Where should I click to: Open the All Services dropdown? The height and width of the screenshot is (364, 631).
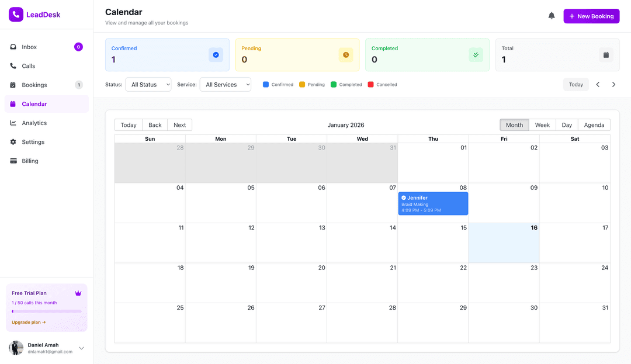[x=225, y=84]
